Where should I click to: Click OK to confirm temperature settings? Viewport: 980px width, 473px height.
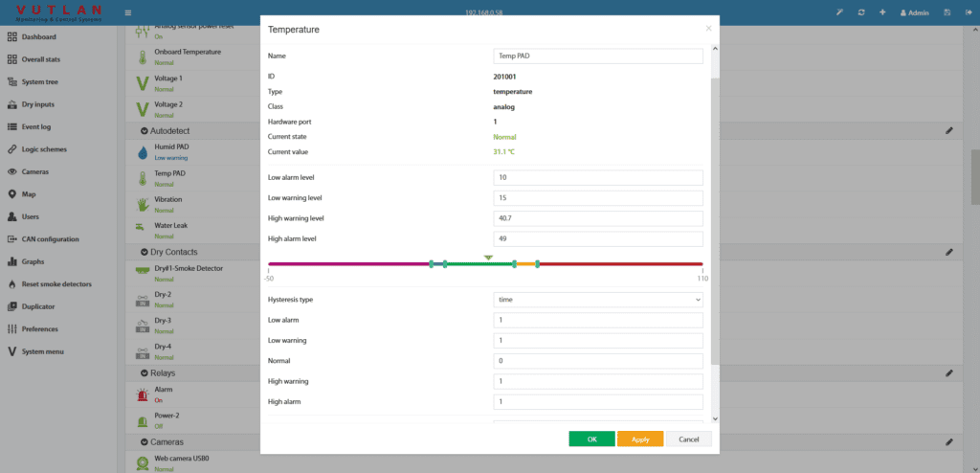[x=591, y=439]
